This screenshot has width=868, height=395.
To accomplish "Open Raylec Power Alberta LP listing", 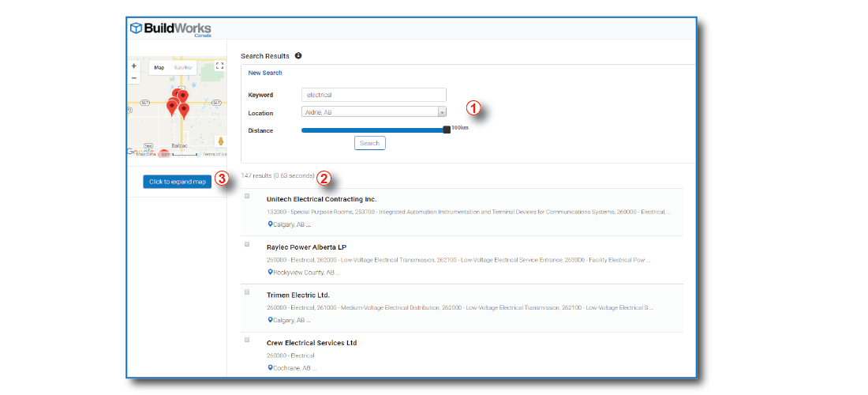I will coord(307,247).
